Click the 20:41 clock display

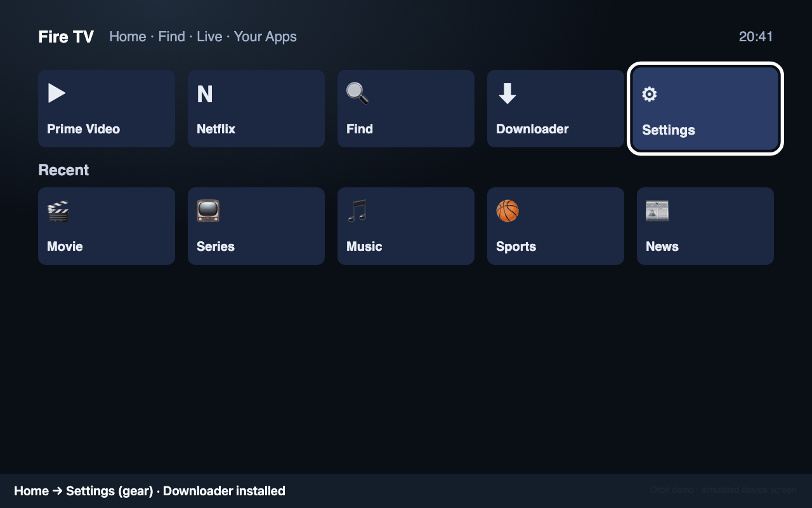click(x=756, y=37)
